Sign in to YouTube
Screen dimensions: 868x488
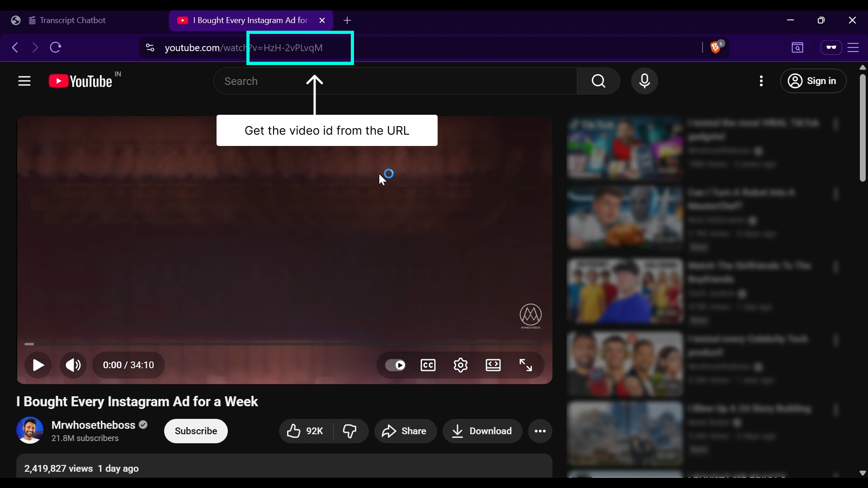pos(813,81)
